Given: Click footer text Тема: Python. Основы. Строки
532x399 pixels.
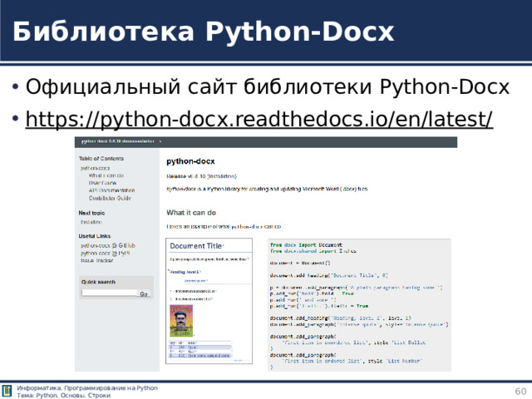Looking at the screenshot, I should (63, 396).
